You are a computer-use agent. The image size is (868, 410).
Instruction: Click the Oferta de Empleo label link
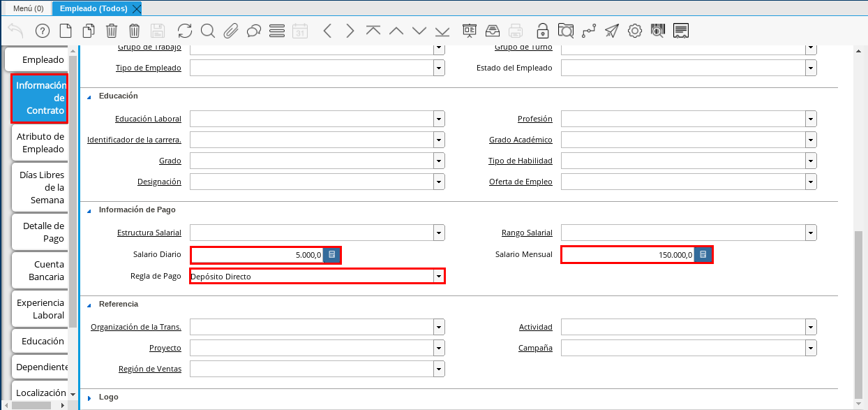coord(521,182)
